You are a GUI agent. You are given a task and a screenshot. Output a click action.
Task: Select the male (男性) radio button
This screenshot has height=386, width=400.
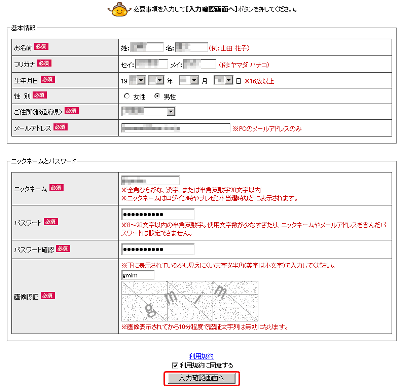pos(157,96)
